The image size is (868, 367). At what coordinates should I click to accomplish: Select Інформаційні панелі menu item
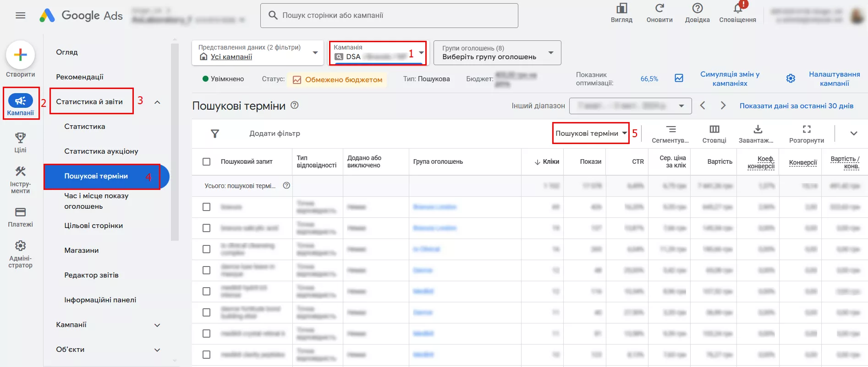100,300
